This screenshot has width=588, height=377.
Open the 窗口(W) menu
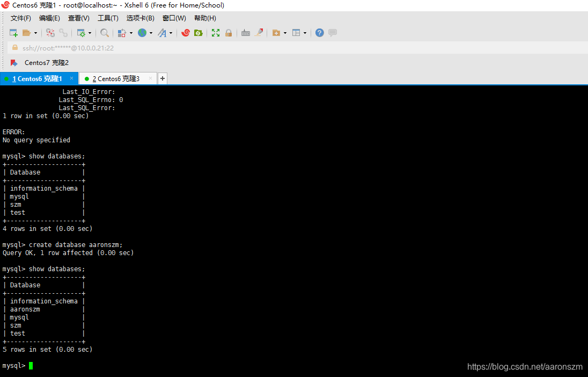pos(174,18)
